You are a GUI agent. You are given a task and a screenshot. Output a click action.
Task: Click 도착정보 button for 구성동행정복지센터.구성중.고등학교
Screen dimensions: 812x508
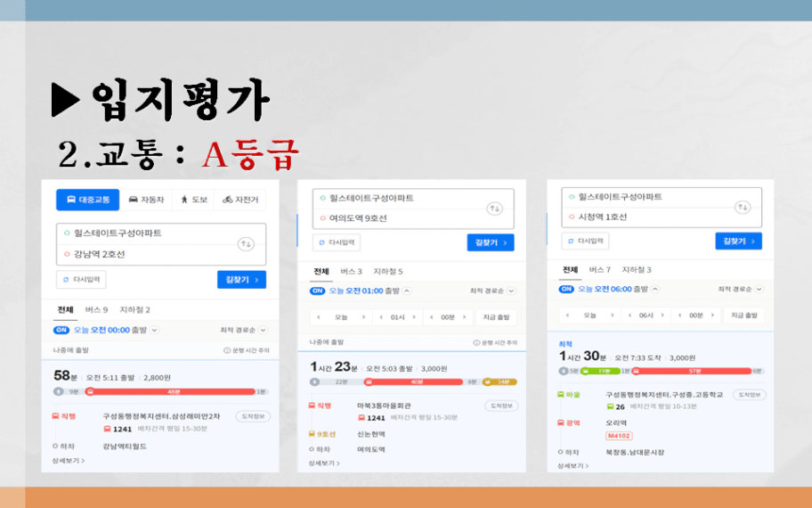pos(750,395)
